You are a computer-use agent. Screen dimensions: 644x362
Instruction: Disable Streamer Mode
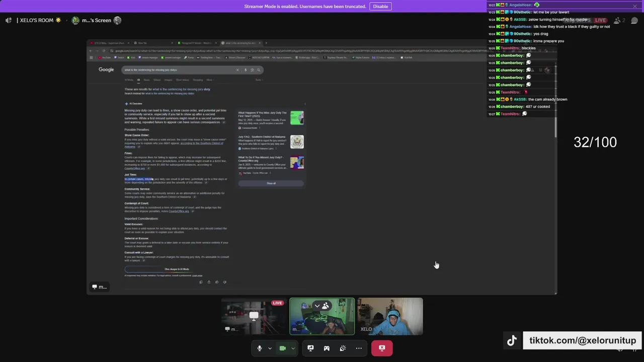380,7
